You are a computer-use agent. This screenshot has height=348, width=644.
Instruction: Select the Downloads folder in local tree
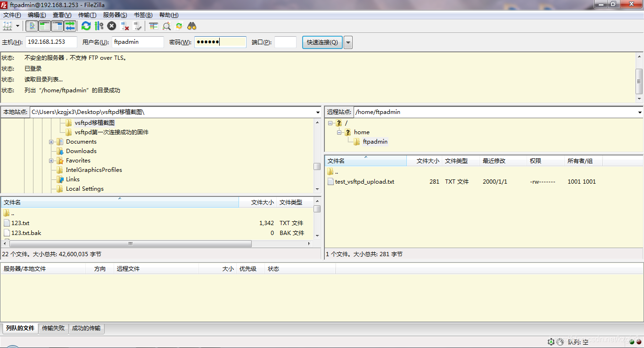(x=81, y=151)
